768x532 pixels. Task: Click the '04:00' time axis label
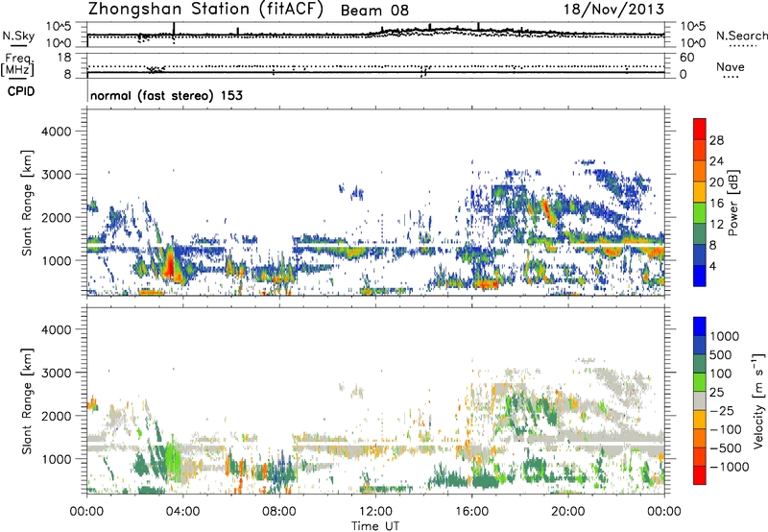tap(183, 512)
